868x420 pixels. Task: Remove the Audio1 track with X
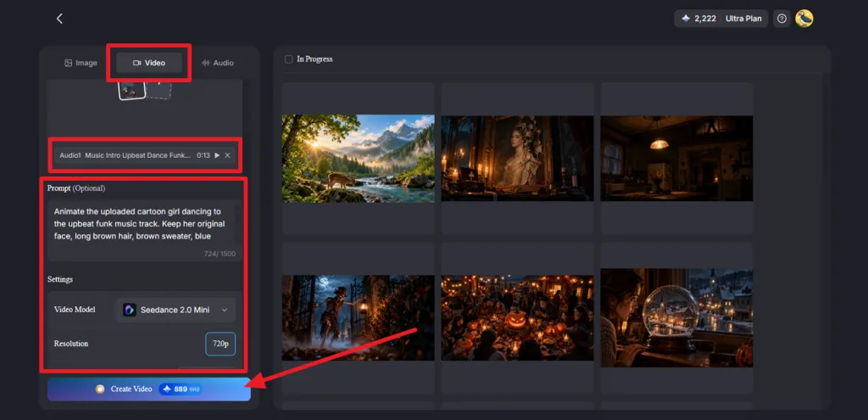tap(227, 156)
